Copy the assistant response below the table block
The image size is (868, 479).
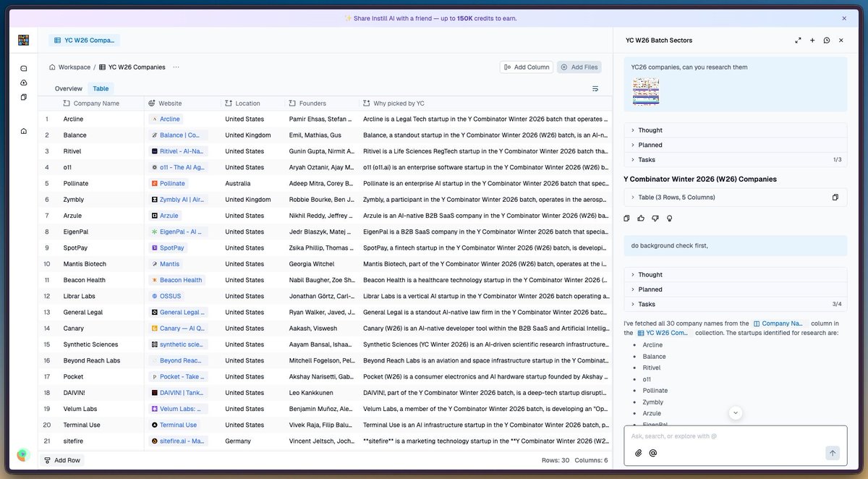click(627, 218)
